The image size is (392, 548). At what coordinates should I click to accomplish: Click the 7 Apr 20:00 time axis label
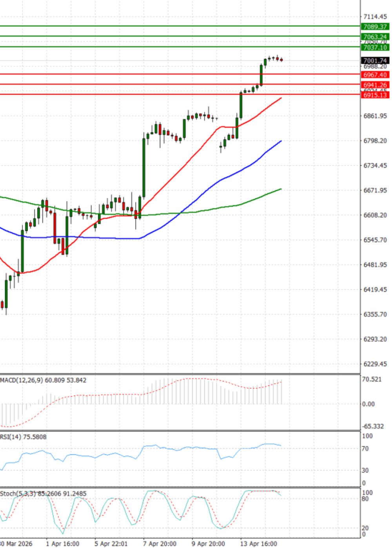click(x=160, y=544)
